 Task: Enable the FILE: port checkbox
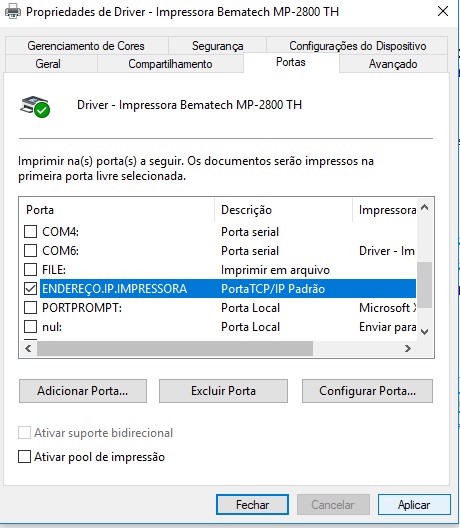tap(30, 269)
